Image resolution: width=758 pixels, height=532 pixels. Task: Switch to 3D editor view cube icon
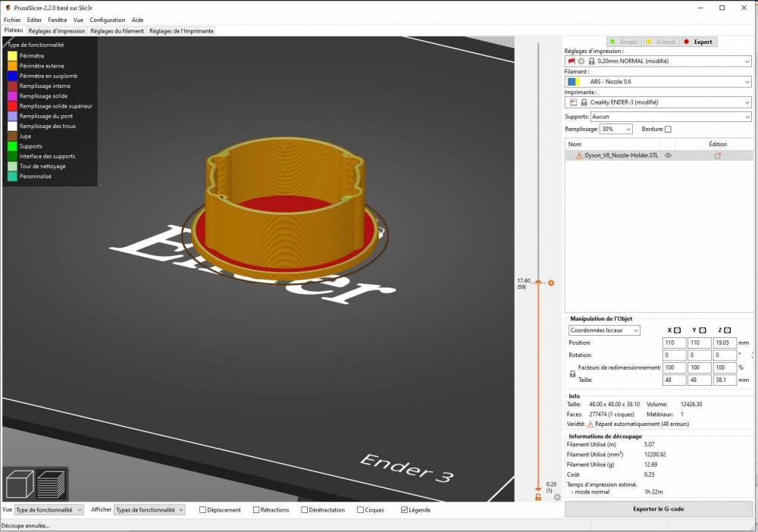tap(20, 484)
